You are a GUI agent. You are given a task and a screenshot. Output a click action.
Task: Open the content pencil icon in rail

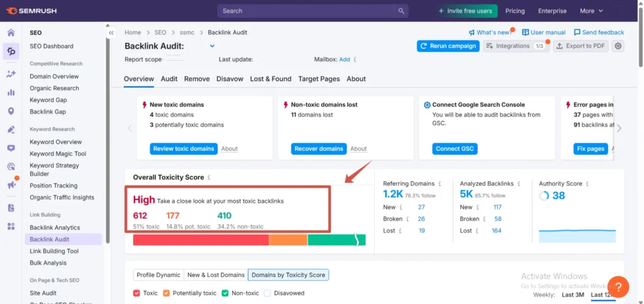(11, 130)
